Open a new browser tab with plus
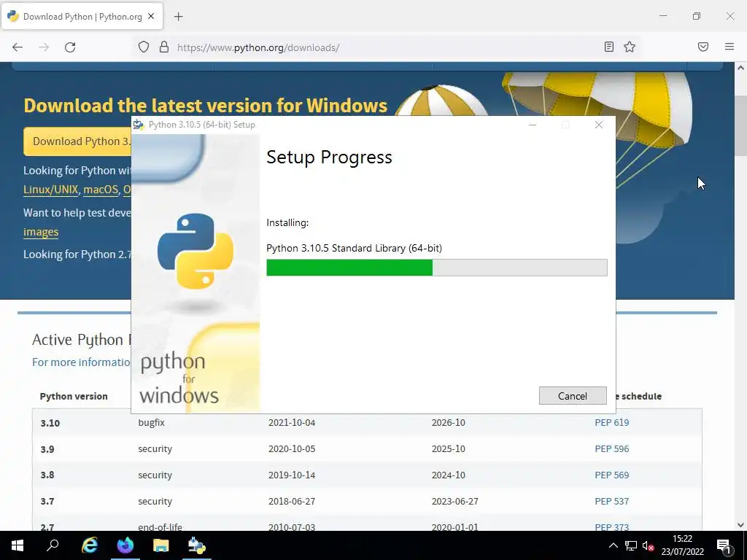747x560 pixels. point(178,17)
